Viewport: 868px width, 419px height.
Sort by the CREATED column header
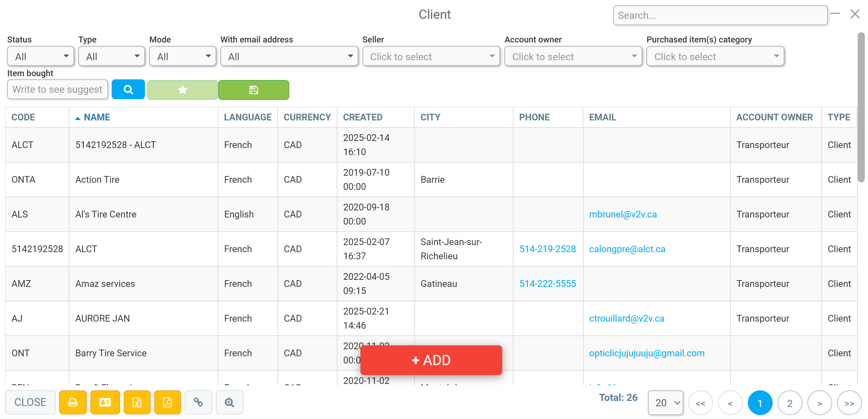coord(363,117)
